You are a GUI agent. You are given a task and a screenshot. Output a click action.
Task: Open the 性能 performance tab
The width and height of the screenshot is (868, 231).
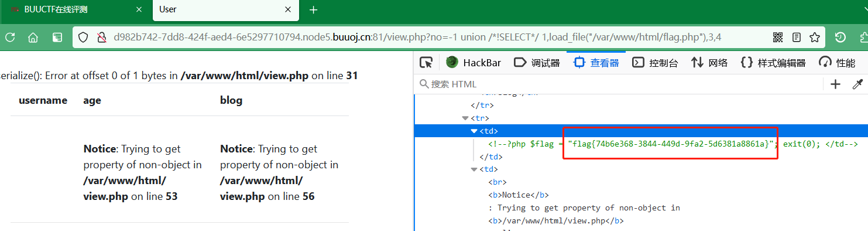click(838, 63)
